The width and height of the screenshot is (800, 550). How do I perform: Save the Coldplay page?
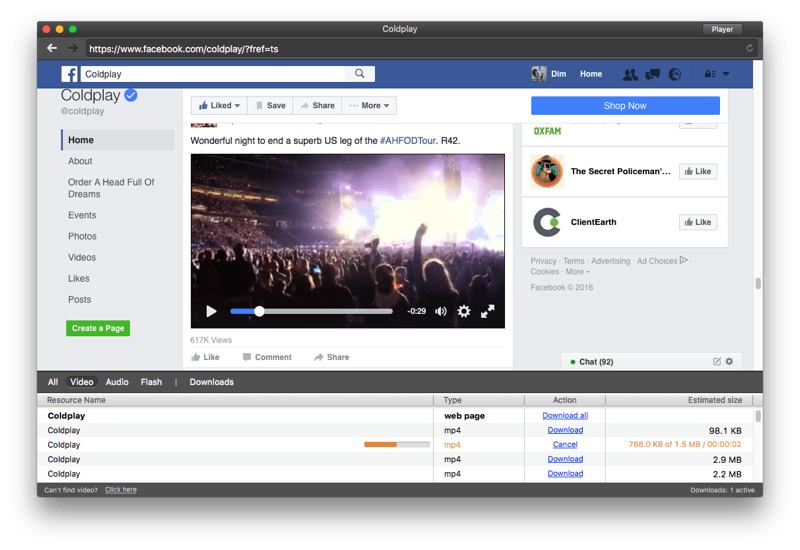[x=270, y=106]
